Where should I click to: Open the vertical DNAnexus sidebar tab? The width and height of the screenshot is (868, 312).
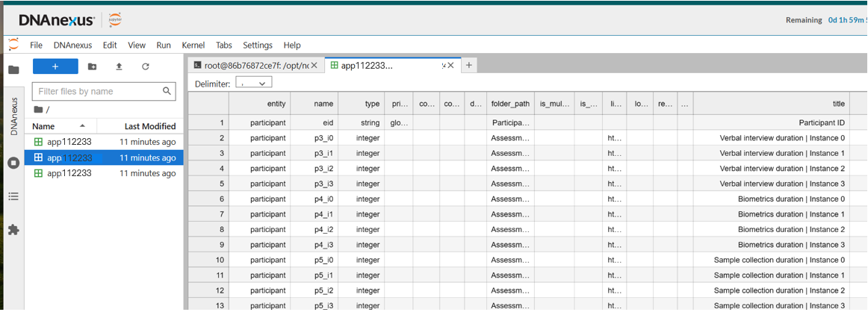tap(13, 116)
